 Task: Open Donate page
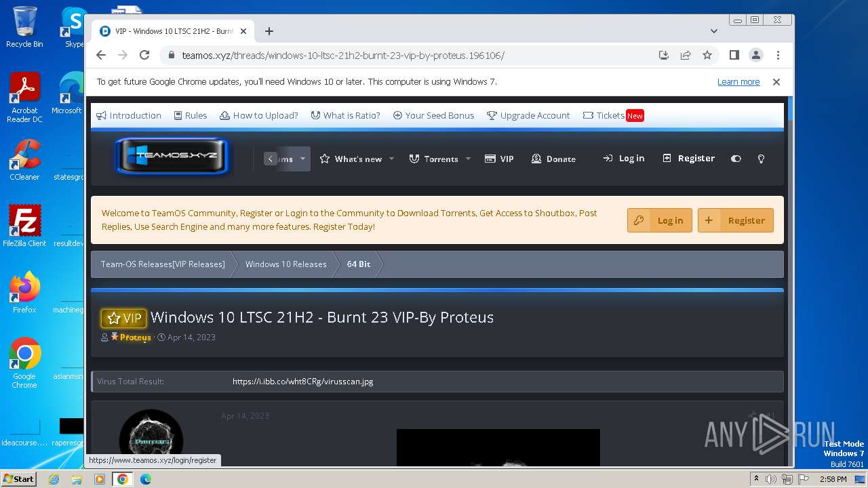553,159
